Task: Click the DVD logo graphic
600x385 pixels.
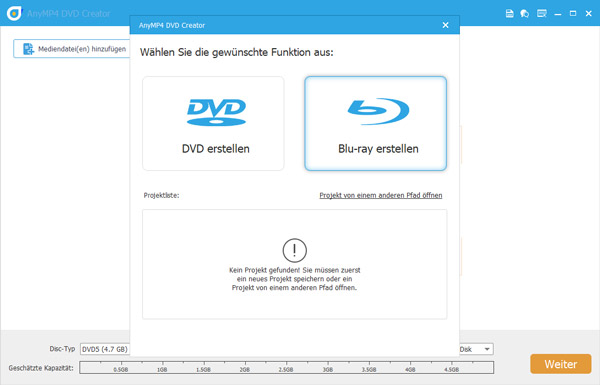Action: point(216,112)
